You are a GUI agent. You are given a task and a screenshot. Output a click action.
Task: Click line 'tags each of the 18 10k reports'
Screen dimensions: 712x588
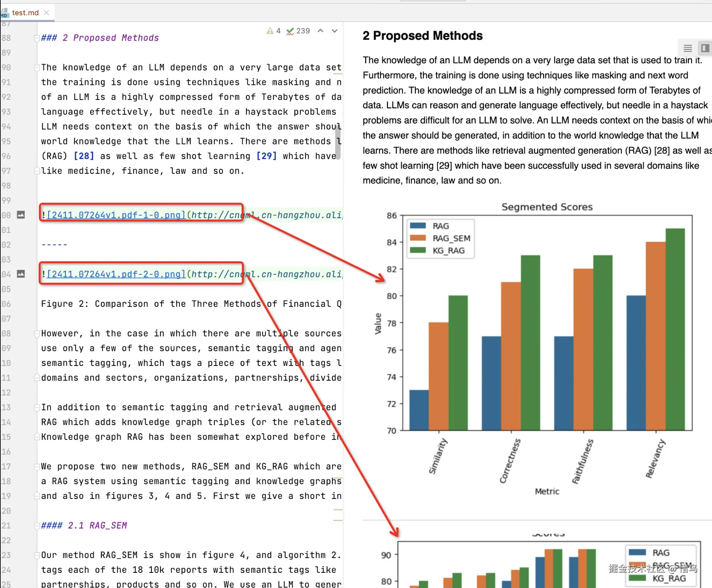pyautogui.click(x=189, y=570)
